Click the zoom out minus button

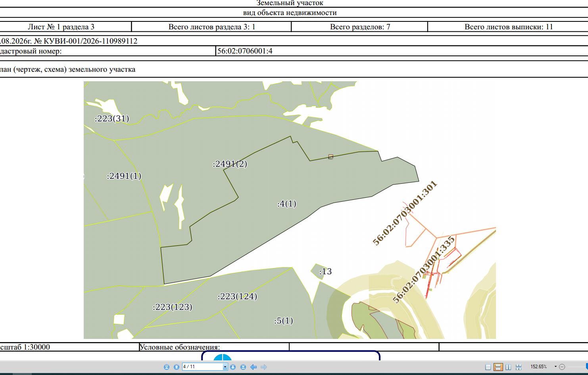(x=562, y=367)
